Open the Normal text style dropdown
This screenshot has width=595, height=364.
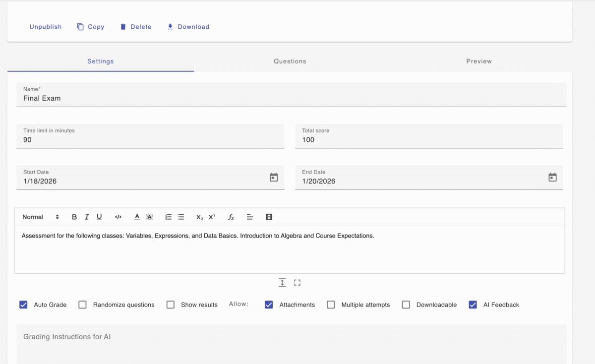point(41,217)
